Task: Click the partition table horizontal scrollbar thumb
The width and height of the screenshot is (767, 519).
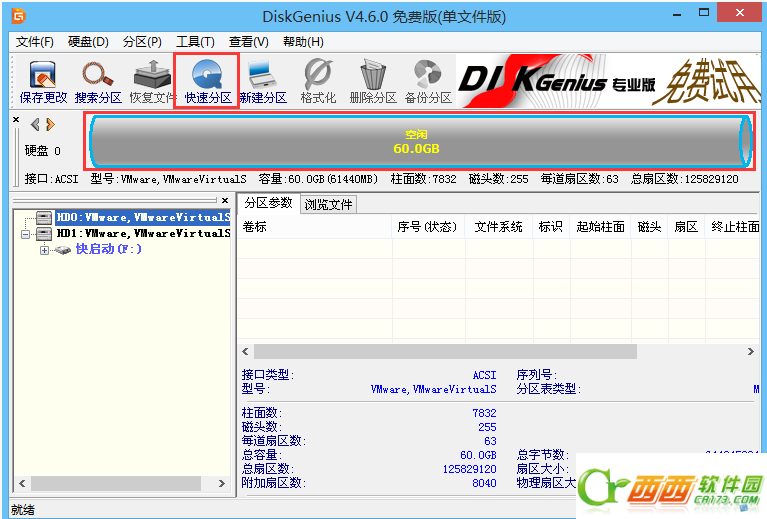Action: tap(445, 352)
